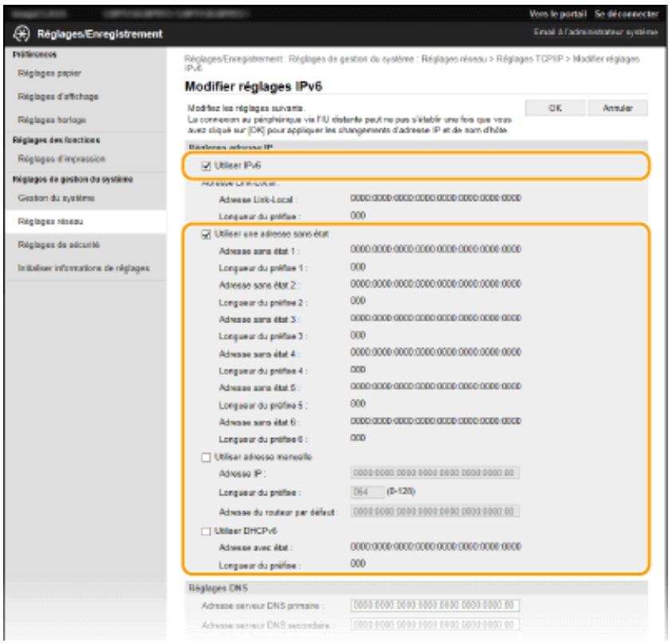Toggle the Utiliser IPv6 checkbox
The height and width of the screenshot is (643, 672).
(206, 166)
